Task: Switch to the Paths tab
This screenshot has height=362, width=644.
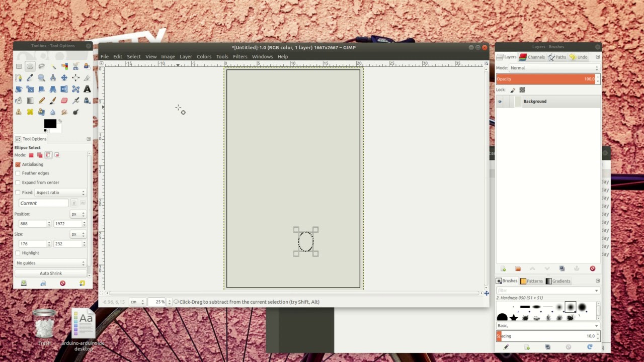Action: pyautogui.click(x=557, y=57)
